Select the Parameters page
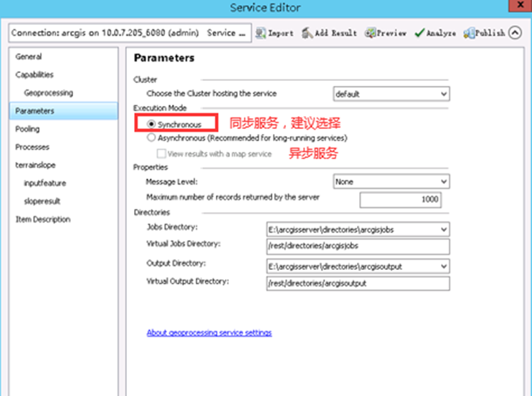This screenshot has height=396, width=532. coord(64,111)
